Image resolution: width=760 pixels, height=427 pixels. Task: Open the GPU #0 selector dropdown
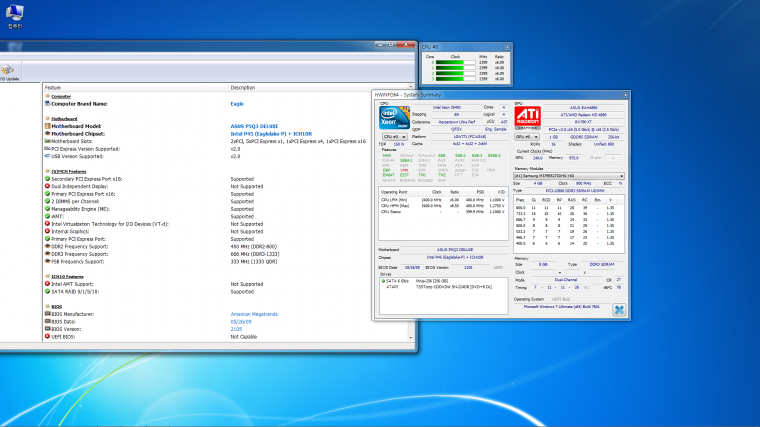tap(527, 137)
